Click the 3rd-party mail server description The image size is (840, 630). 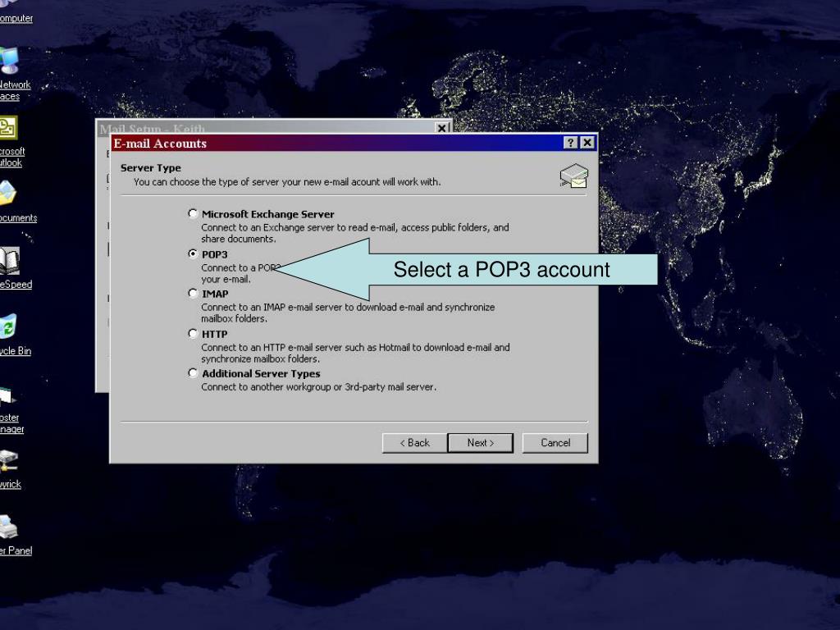pyautogui.click(x=318, y=387)
